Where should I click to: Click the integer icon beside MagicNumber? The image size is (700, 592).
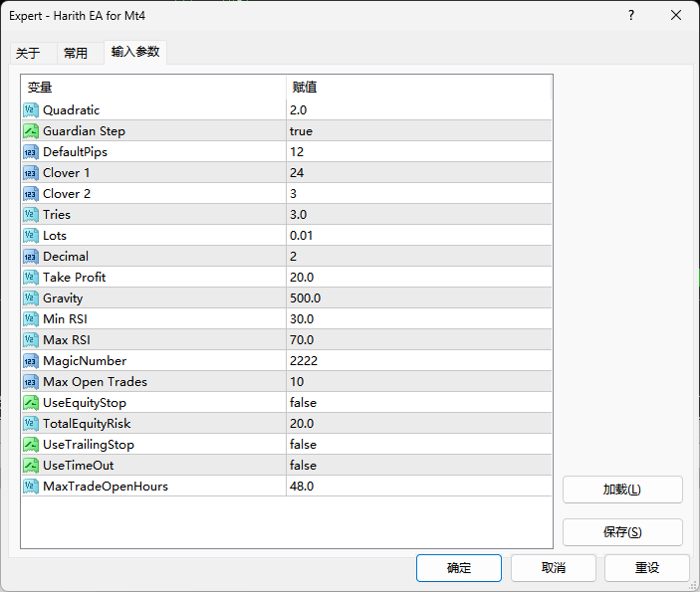[31, 360]
